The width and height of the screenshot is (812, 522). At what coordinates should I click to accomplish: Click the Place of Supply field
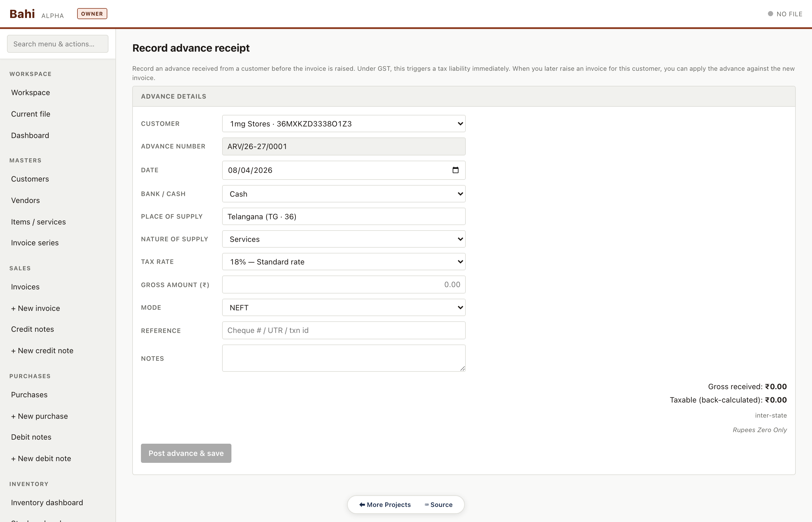point(343,217)
